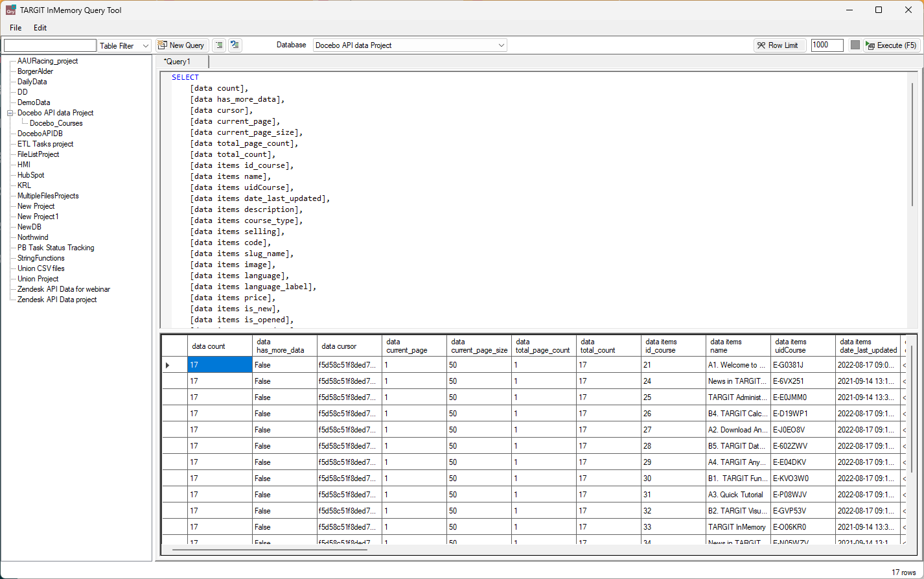Toggle the Row Limit button

[x=780, y=45]
